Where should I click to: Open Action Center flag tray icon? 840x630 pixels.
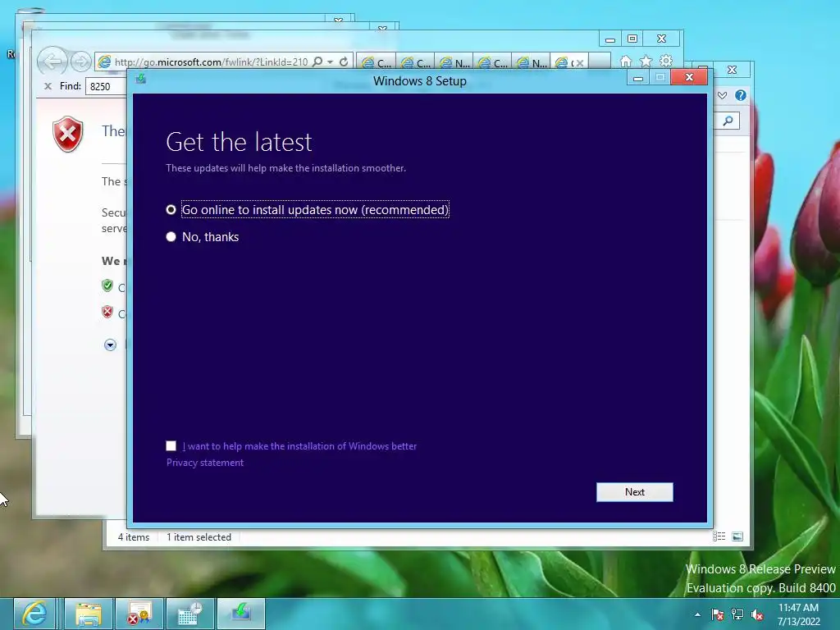pyautogui.click(x=717, y=614)
